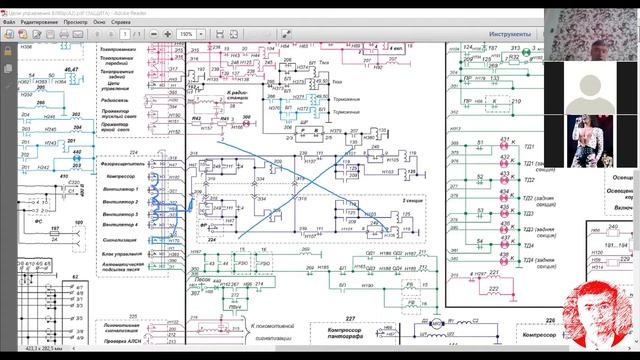Click the envelope email toolbar icon
Viewport: 640px width, 360px height.
point(78,34)
